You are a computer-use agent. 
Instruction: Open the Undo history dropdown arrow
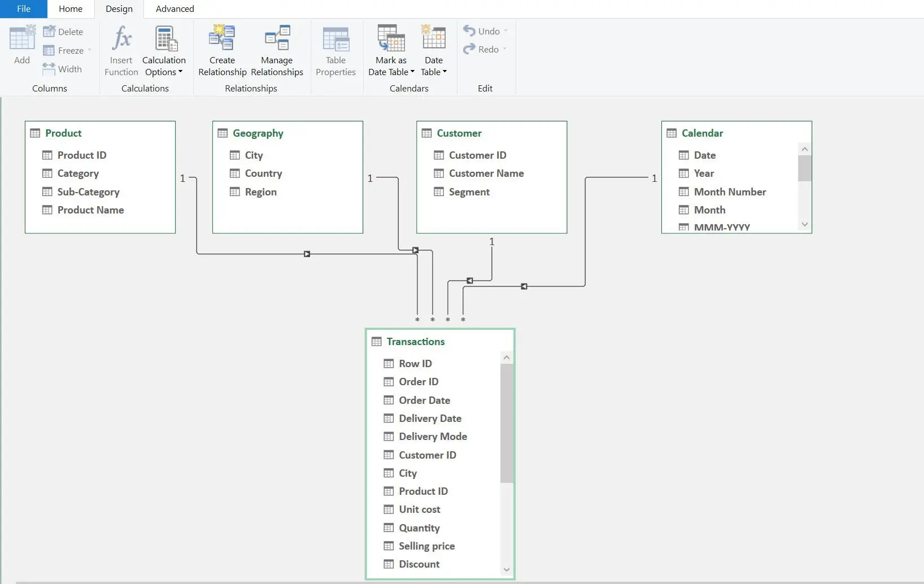[x=505, y=31]
